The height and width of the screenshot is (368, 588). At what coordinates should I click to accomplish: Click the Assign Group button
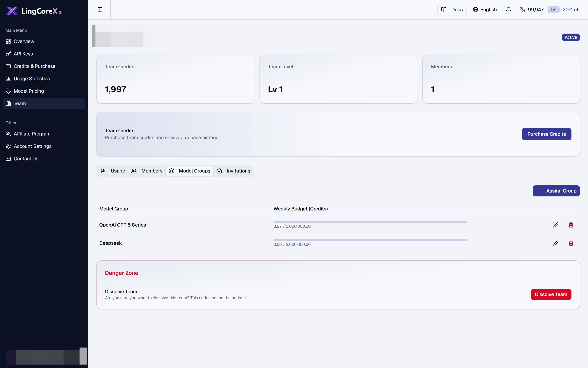556,191
